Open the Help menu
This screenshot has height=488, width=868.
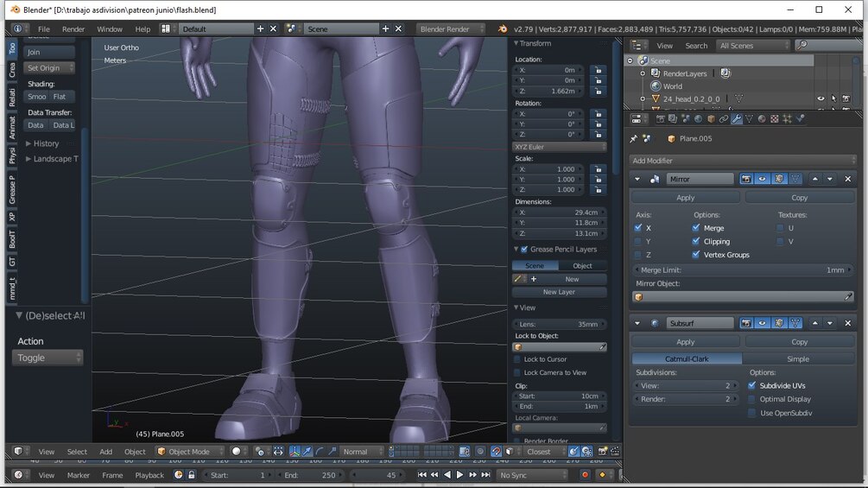[143, 29]
